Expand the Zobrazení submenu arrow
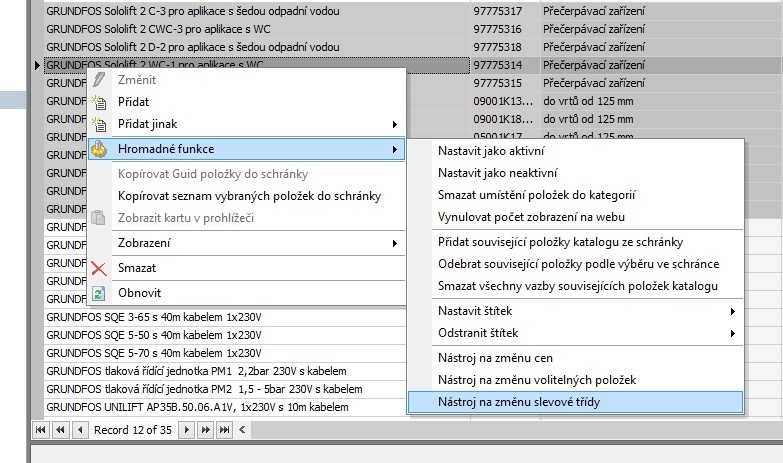This screenshot has height=463, width=783. (x=394, y=243)
